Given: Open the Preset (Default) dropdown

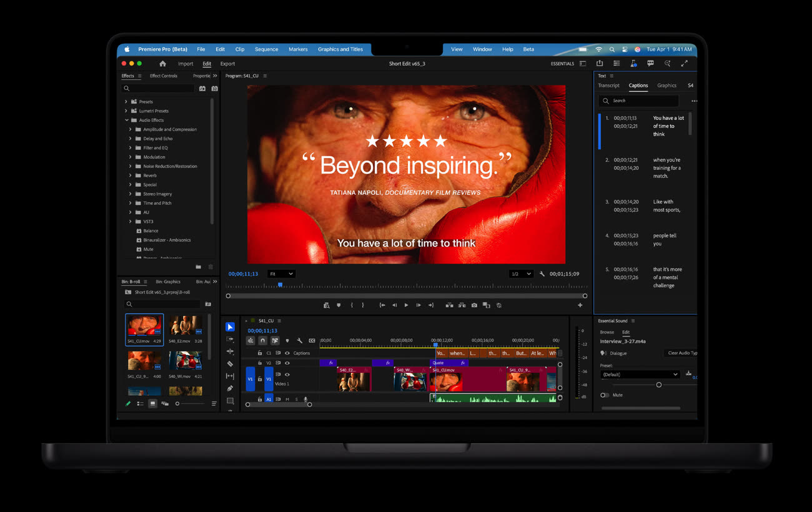Looking at the screenshot, I should 640,375.
